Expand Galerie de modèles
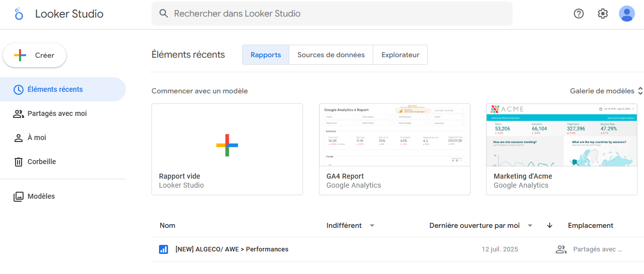 tap(606, 91)
